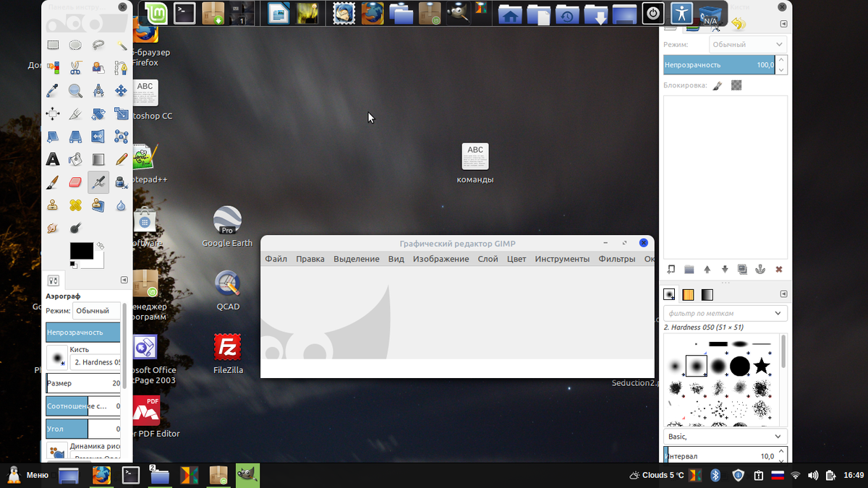Delete the layer red X button
Viewport: 868px width, 488px height.
tap(779, 269)
